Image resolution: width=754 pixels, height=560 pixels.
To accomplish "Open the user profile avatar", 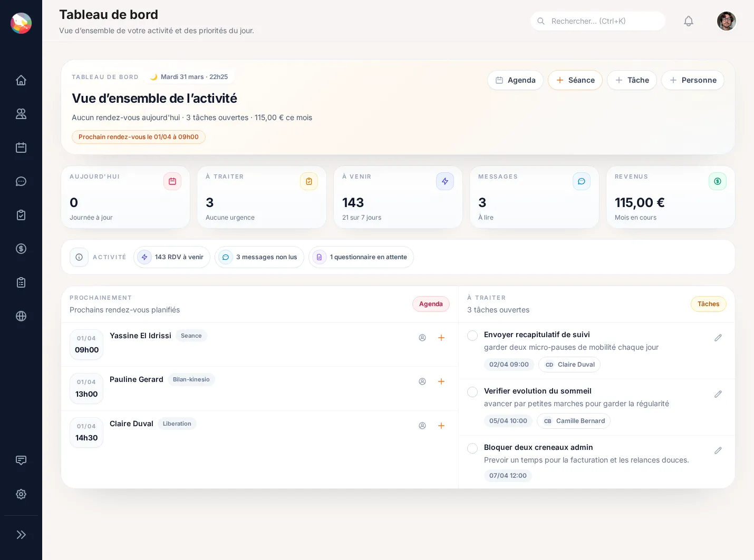I will [727, 21].
